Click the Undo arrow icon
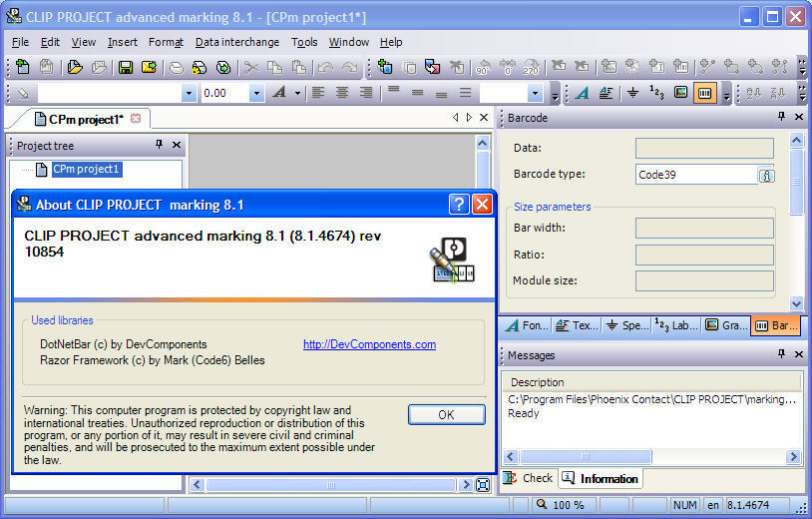The width and height of the screenshot is (812, 519). pyautogui.click(x=326, y=67)
